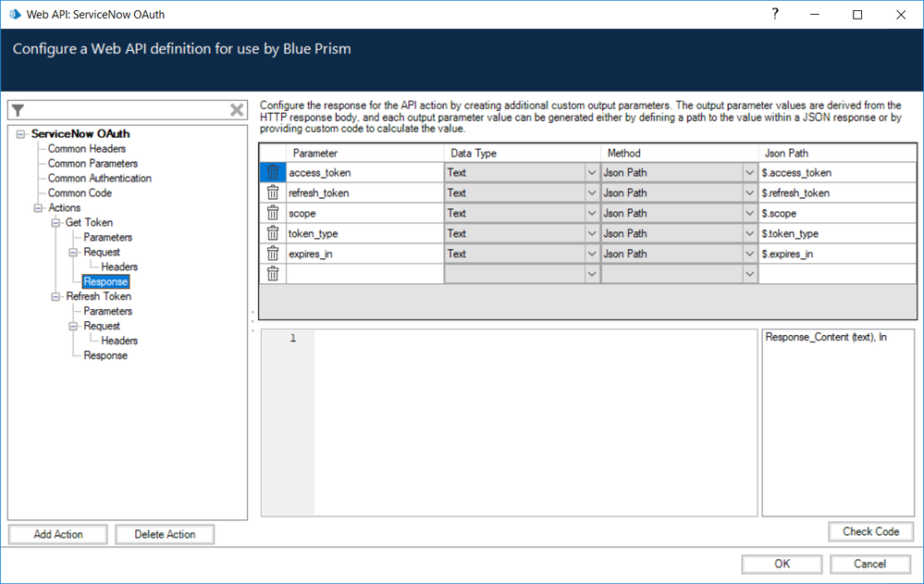
Task: Delete the access_token parameter row
Action: [x=273, y=172]
